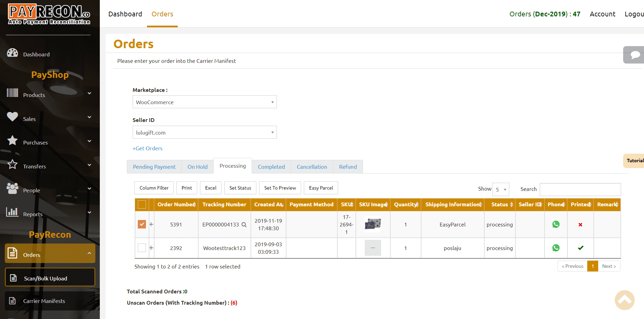
Task: Click the Orders document icon in sidebar
Action: click(12, 253)
